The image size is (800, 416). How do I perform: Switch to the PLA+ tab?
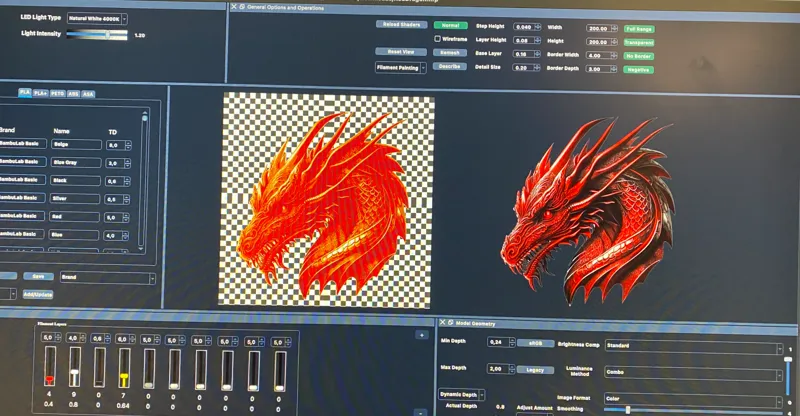(40, 93)
